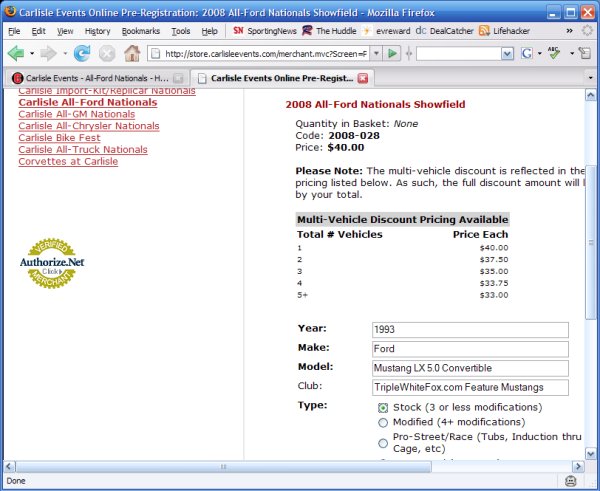The image size is (600, 491).
Task: Click the rightmost toolbar page icon
Action: pos(585,53)
